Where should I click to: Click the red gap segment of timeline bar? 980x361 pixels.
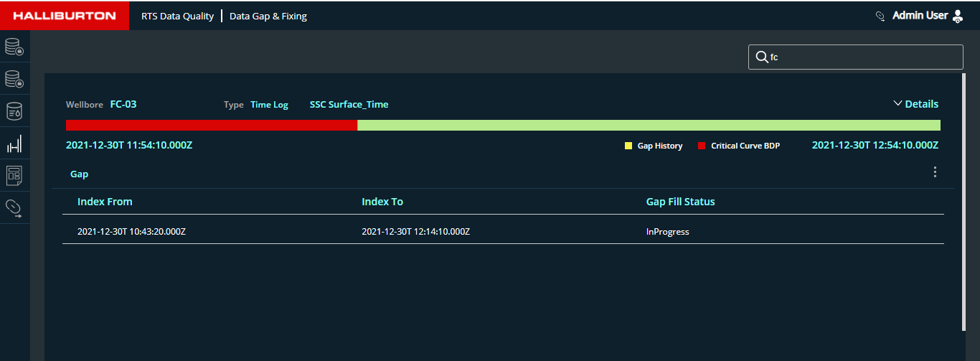pyautogui.click(x=212, y=126)
